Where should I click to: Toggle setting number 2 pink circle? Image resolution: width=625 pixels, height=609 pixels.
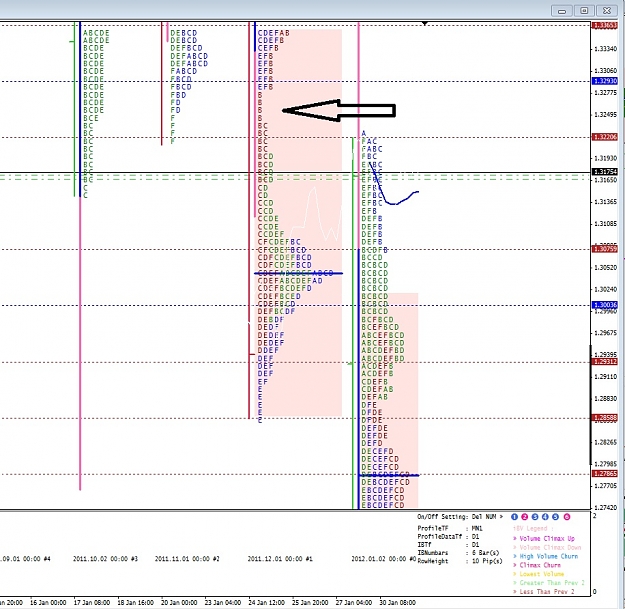point(525,517)
